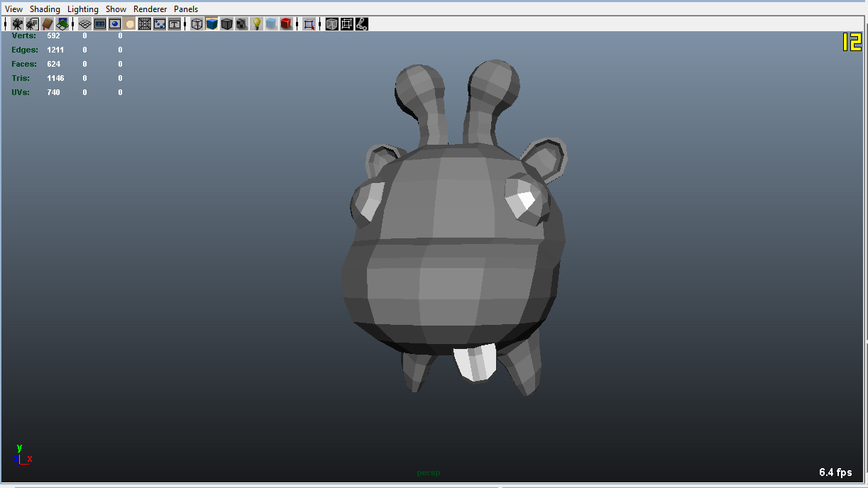This screenshot has width=868, height=488.
Task: Enable safe title display
Action: pyautogui.click(x=174, y=23)
